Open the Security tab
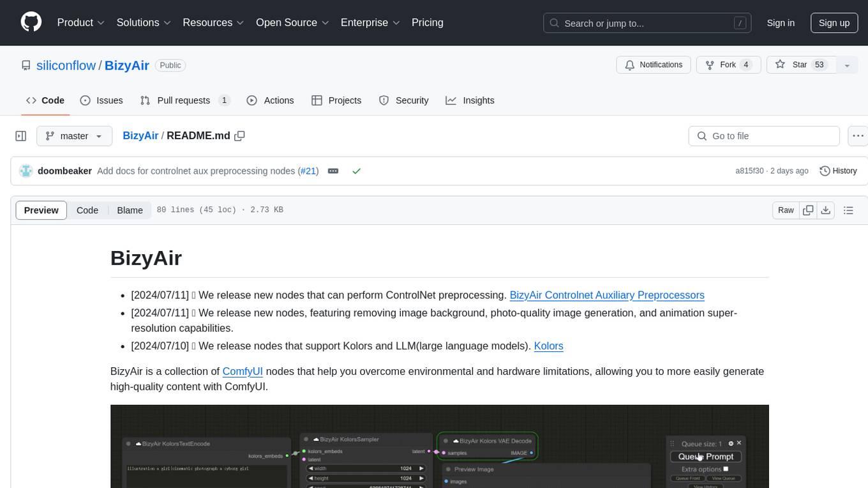Image resolution: width=868 pixels, height=488 pixels. point(404,100)
